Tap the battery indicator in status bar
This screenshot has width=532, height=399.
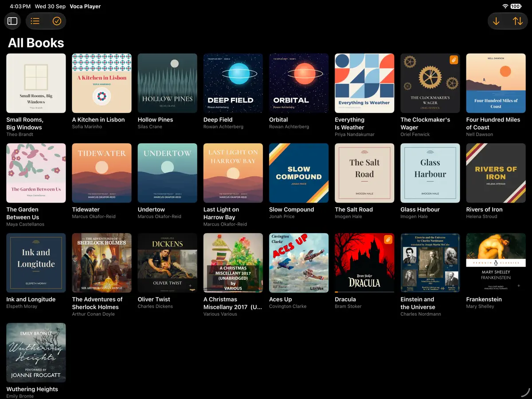(516, 6)
